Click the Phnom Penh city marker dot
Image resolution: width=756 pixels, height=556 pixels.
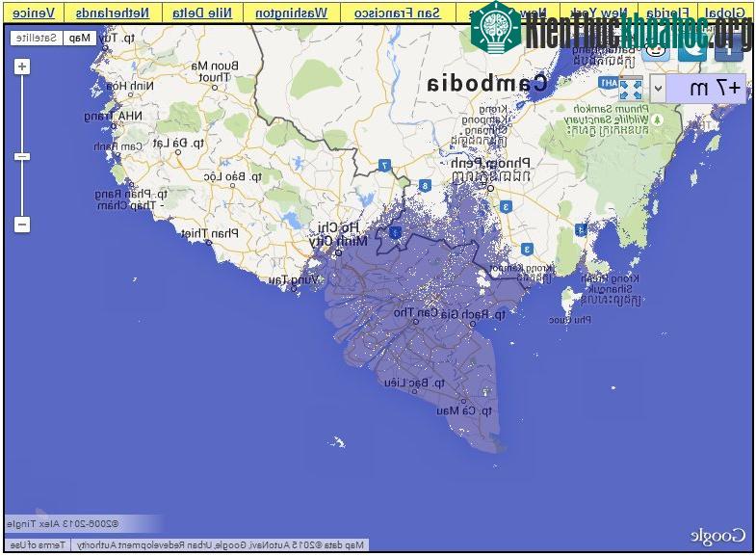(490, 188)
